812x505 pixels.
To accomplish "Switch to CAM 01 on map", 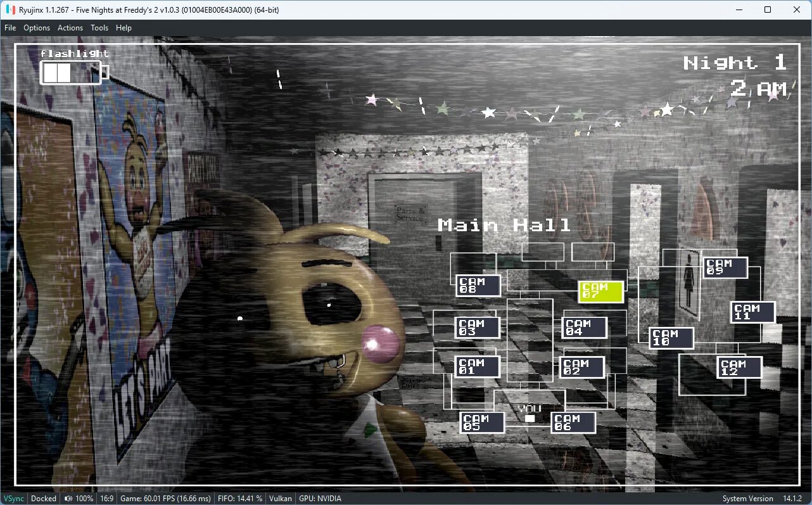I will (478, 367).
